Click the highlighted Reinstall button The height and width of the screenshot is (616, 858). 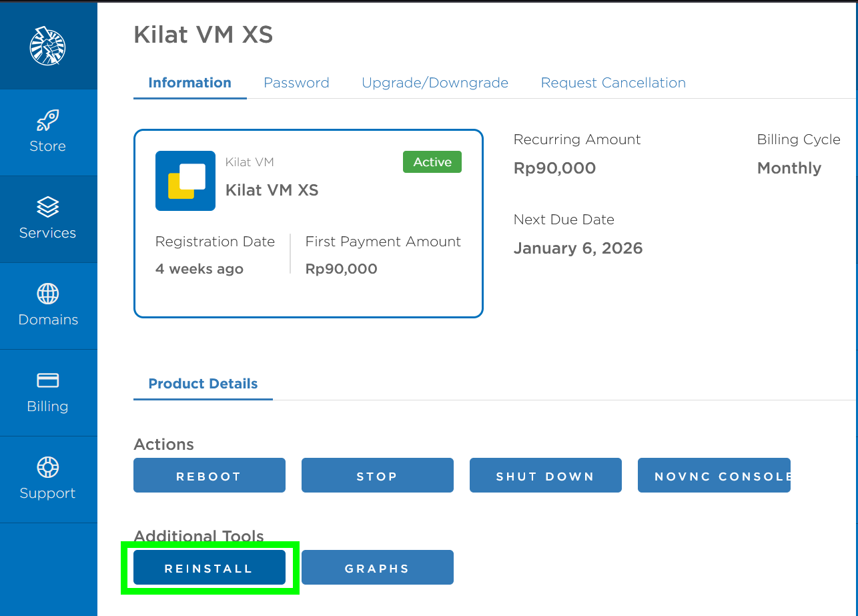click(209, 567)
